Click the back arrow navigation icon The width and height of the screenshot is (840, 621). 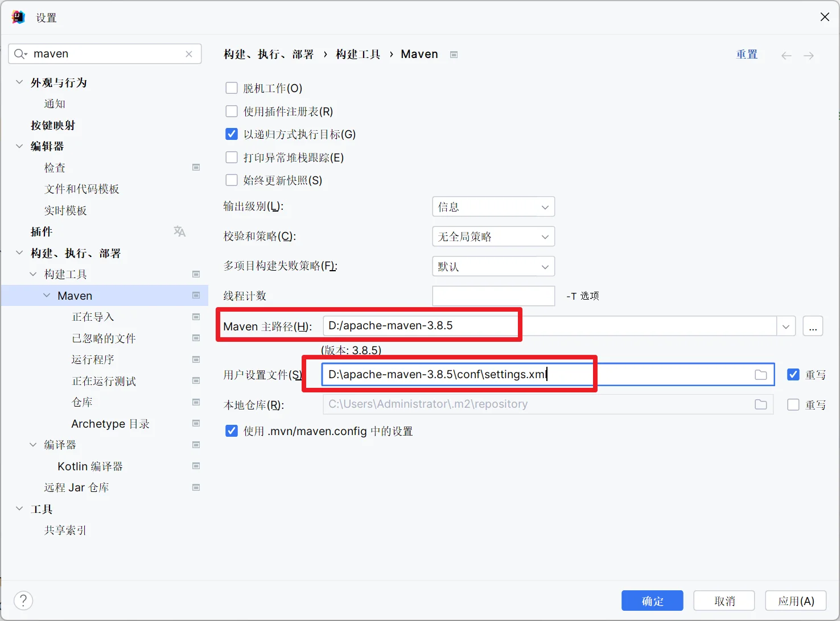(x=786, y=56)
